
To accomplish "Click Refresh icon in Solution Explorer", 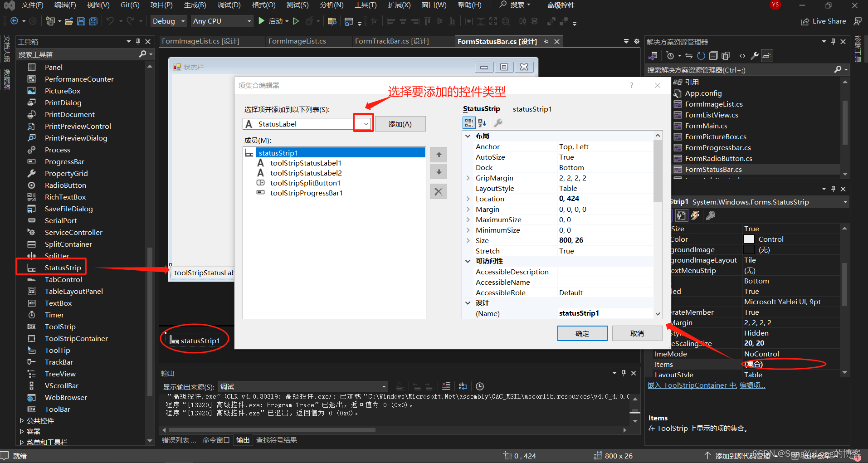I will click(x=701, y=56).
